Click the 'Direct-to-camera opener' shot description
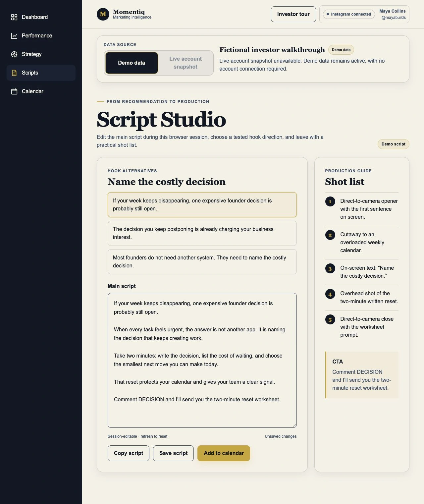Image resolution: width=424 pixels, height=504 pixels. pos(369,209)
